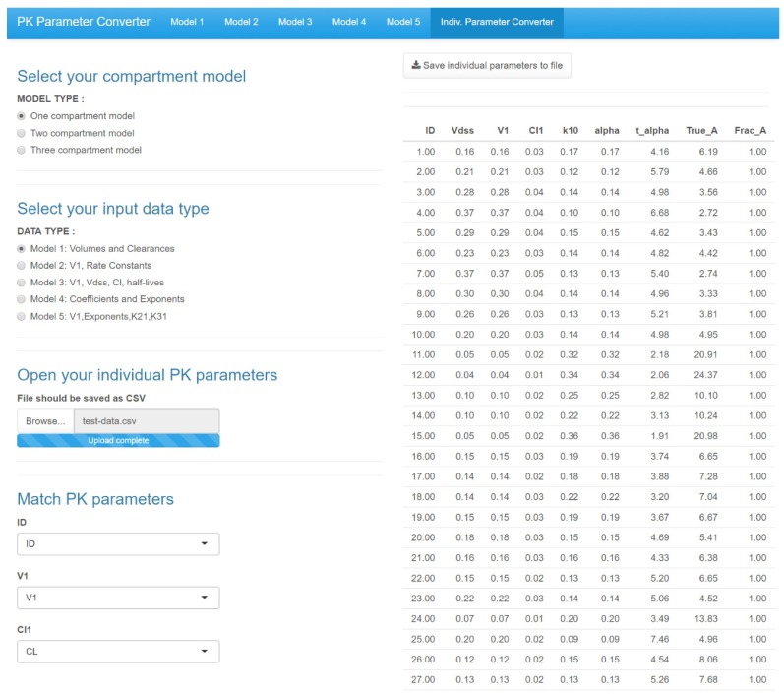The image size is (784, 694).
Task: Open the Cl1 dropdown showing CL
Action: coord(118,652)
